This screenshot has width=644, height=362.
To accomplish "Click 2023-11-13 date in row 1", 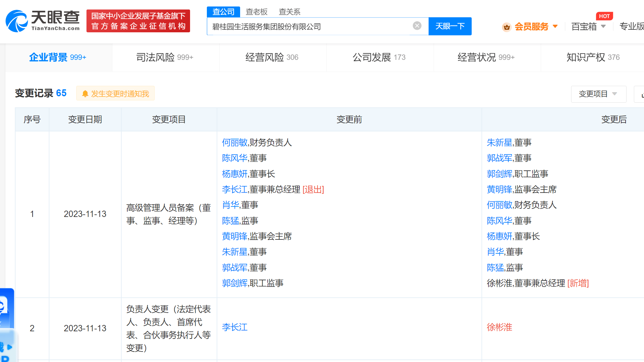I will 85,214.
